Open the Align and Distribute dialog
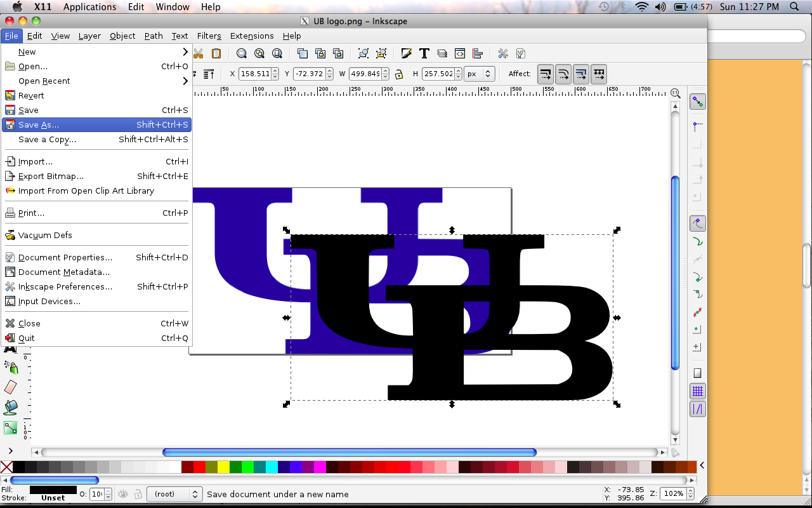Screen dimensions: 812x508 click(478, 53)
